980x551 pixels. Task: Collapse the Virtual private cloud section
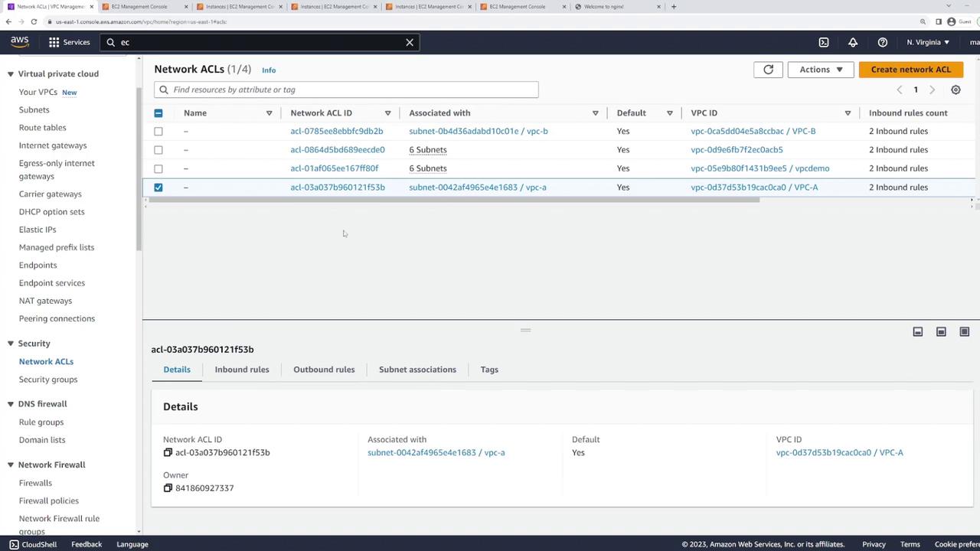[11, 74]
